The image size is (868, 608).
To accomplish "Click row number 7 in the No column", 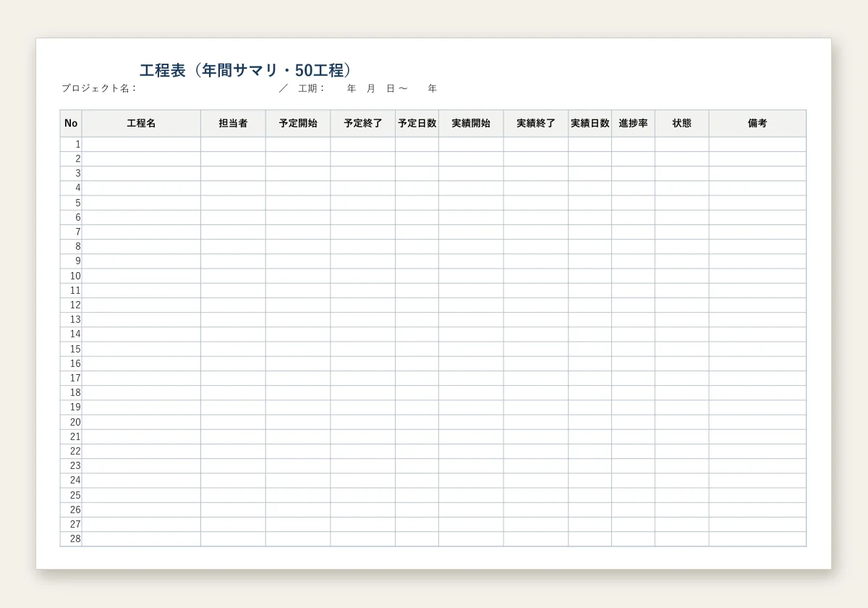I will pyautogui.click(x=71, y=232).
